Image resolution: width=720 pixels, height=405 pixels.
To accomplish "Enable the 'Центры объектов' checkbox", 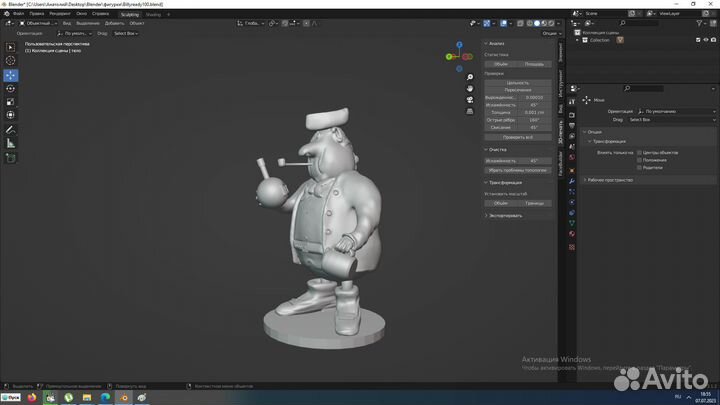I will (639, 152).
